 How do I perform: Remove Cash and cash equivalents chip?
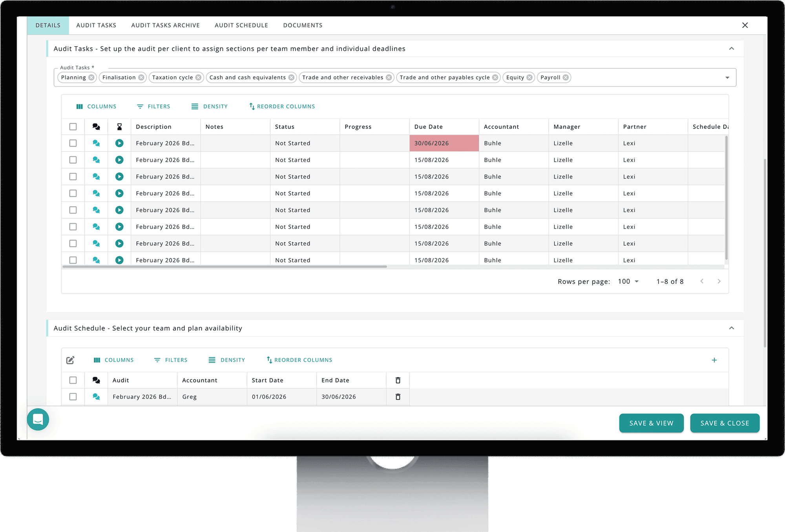click(291, 77)
